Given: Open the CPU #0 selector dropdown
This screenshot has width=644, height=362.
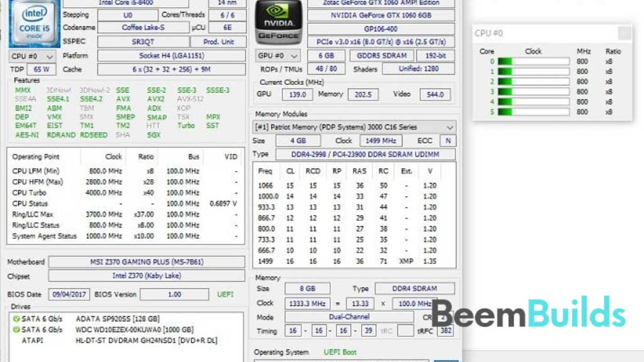Looking at the screenshot, I should (x=32, y=56).
